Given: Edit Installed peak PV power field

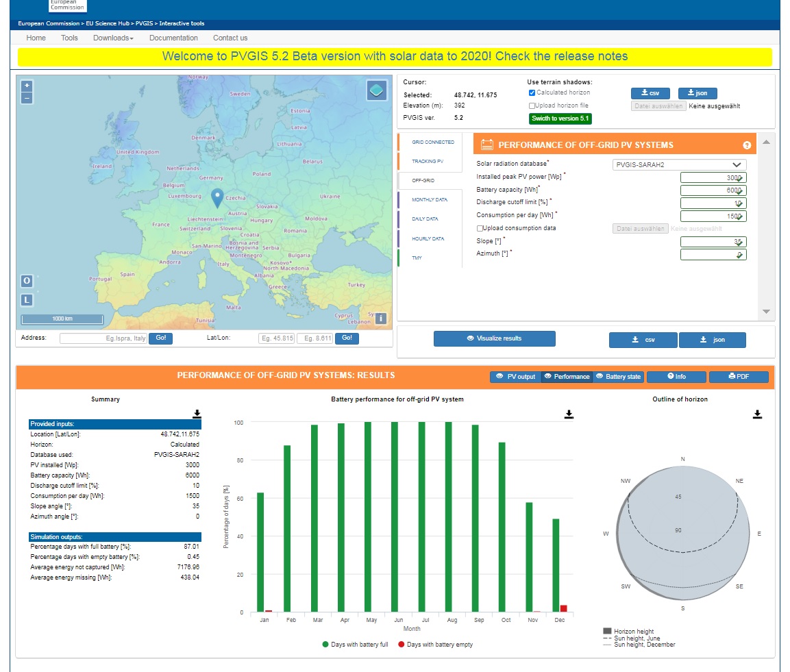Looking at the screenshot, I should 713,178.
